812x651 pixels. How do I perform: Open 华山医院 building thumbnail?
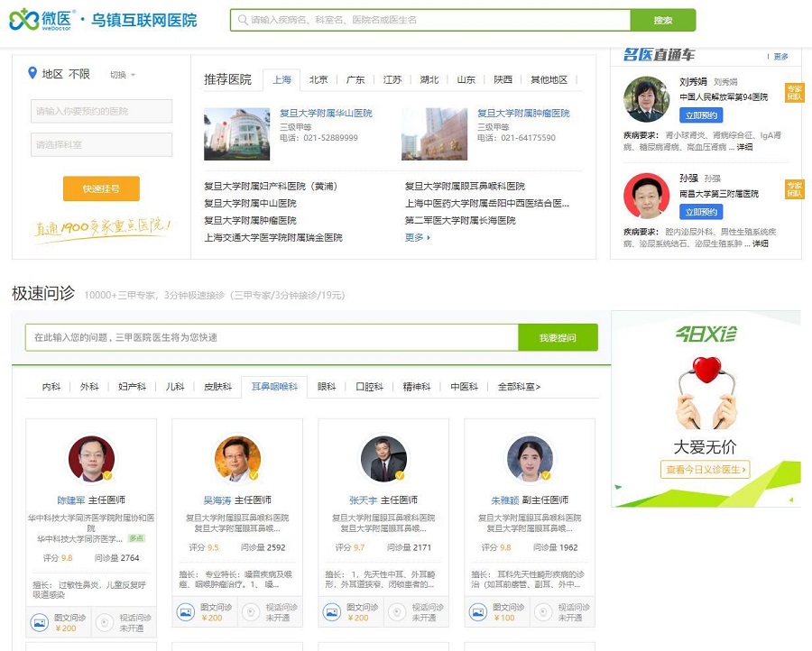click(x=236, y=134)
